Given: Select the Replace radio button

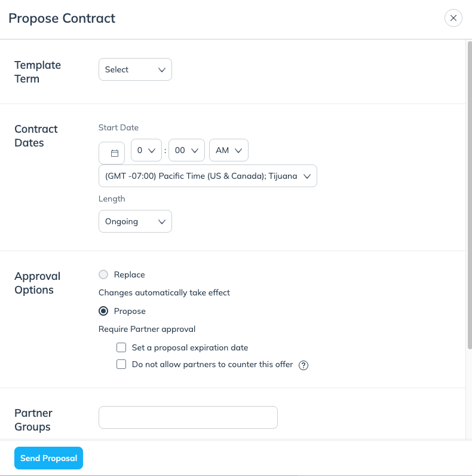Looking at the screenshot, I should point(103,274).
